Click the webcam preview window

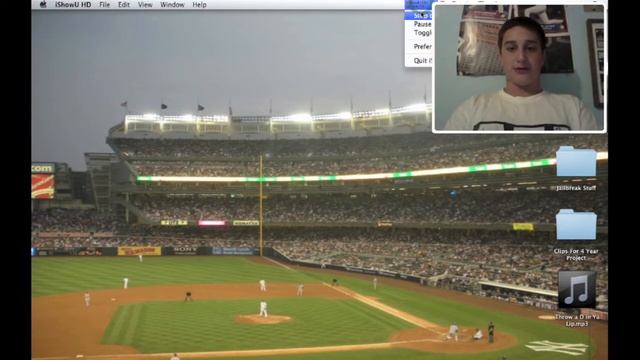point(519,68)
